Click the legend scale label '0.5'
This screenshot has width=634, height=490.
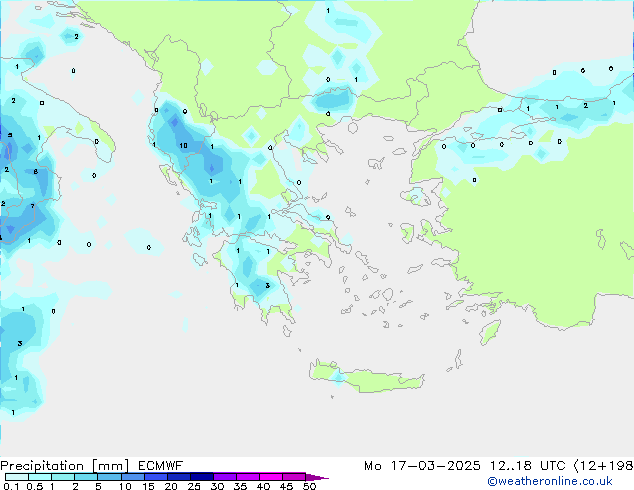coord(34,486)
